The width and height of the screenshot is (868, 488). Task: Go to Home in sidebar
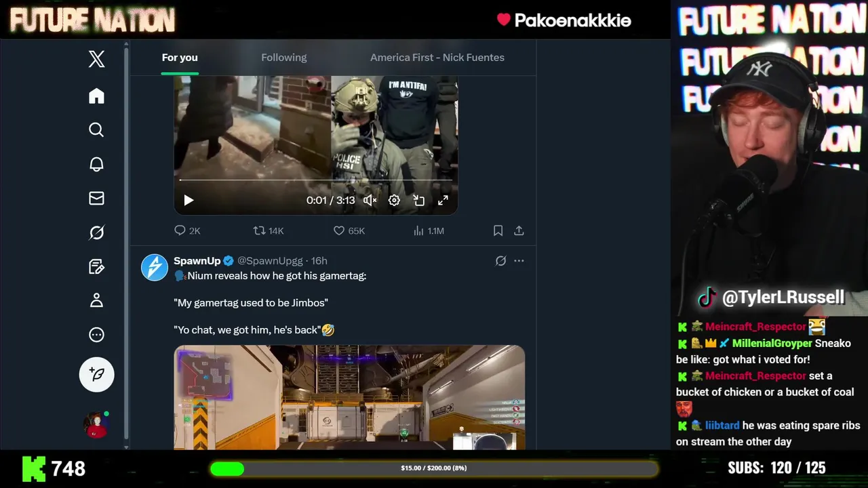tap(96, 96)
